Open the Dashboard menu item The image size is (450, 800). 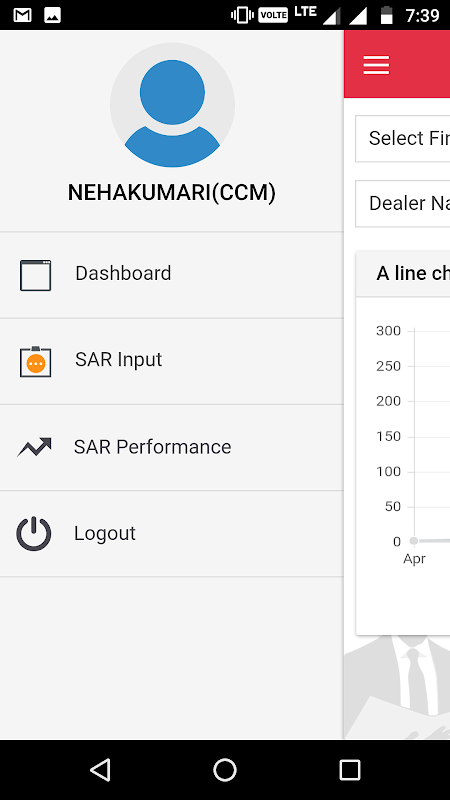pyautogui.click(x=171, y=275)
